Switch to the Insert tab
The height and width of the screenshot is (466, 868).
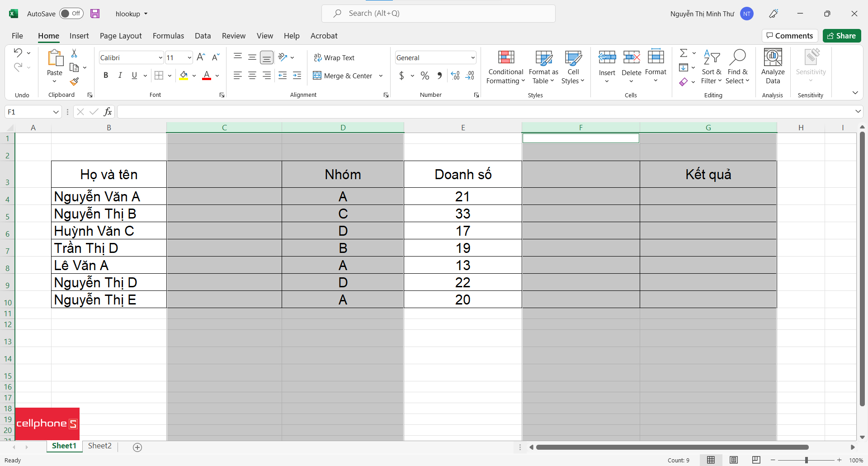(x=79, y=36)
